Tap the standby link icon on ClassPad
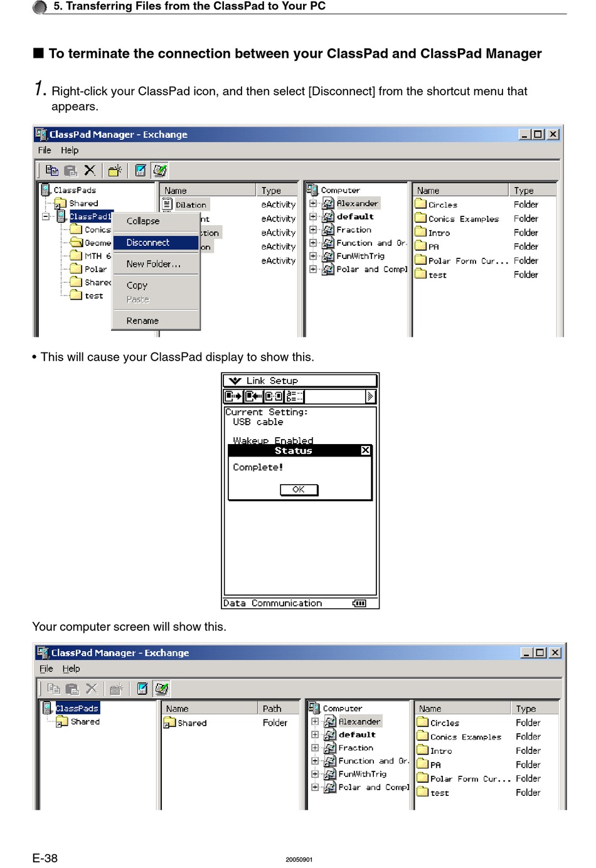Viewport: 596px width, 868px height. point(274,396)
